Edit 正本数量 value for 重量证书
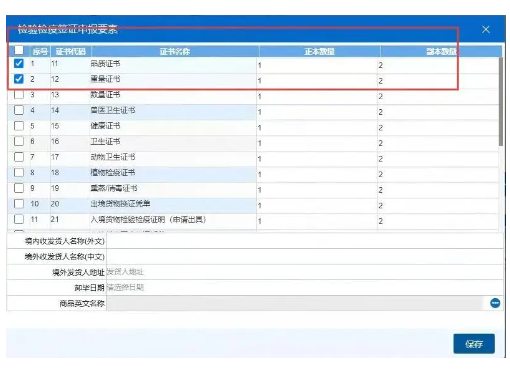 (317, 81)
